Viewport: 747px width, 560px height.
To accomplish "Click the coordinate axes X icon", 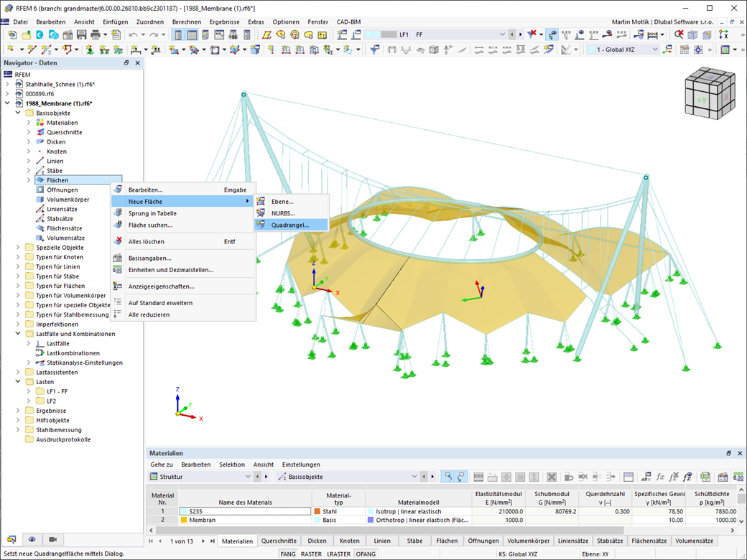I will pos(724,34).
